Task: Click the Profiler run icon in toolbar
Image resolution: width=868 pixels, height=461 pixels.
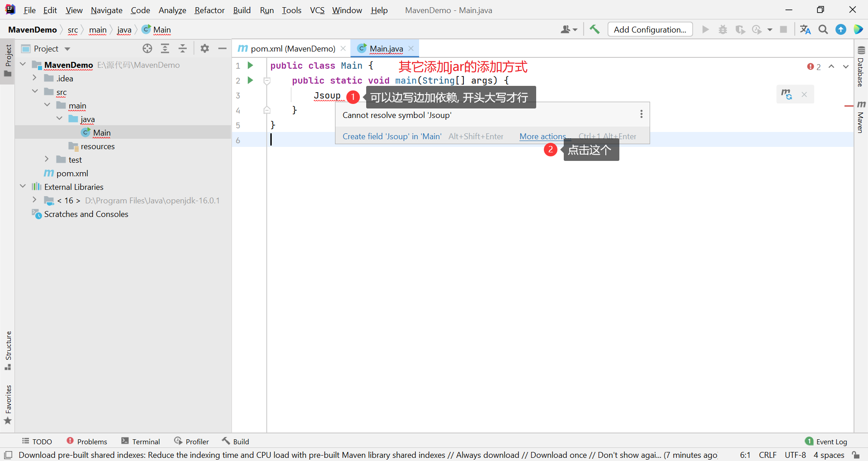Action: 757,29
